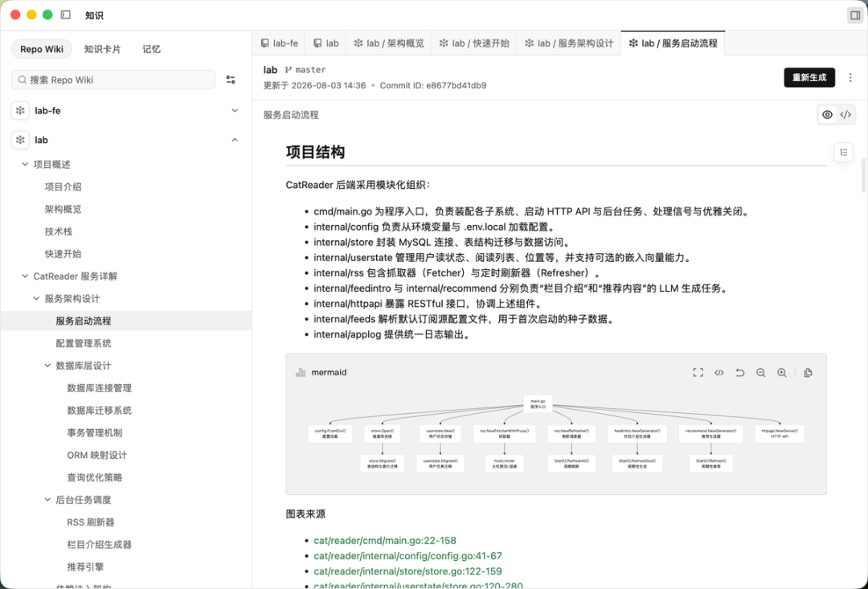Open 栏目介绍生成器 tree item
Screen dimensions: 868x589
coord(99,544)
